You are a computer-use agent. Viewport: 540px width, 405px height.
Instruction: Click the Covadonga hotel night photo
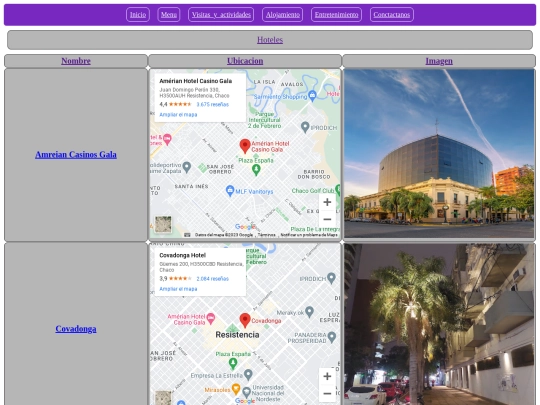click(439, 324)
